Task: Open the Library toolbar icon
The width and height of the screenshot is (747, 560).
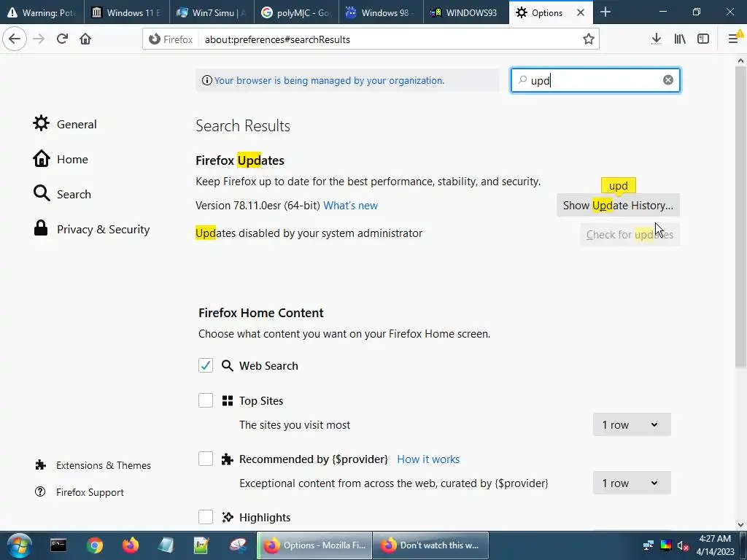Action: click(680, 39)
